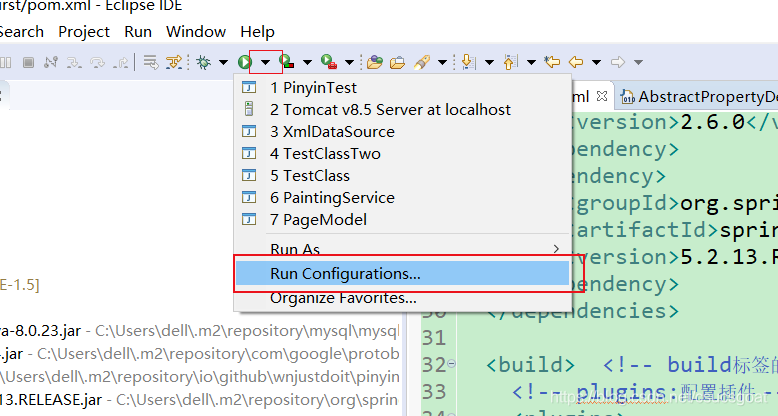The image size is (778, 416).
Task: Toggle Use Step Filters icon
Action: click(174, 63)
